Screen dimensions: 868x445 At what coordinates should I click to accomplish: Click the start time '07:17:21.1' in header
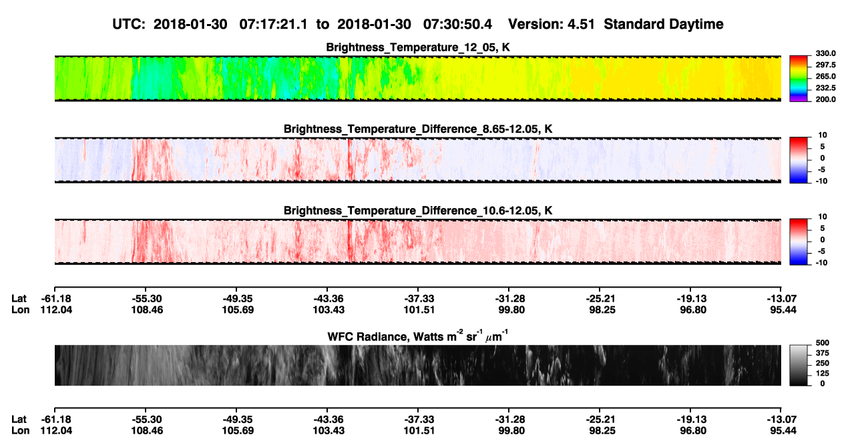[x=275, y=25]
